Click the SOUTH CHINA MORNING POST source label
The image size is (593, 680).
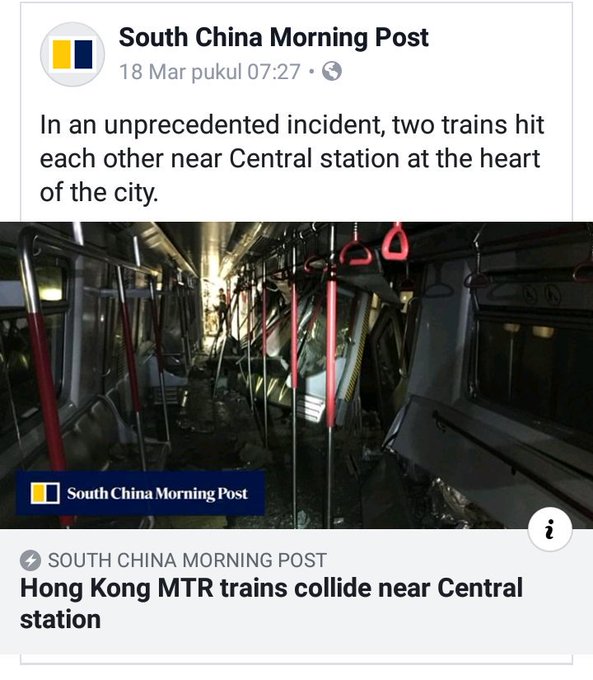(187, 560)
